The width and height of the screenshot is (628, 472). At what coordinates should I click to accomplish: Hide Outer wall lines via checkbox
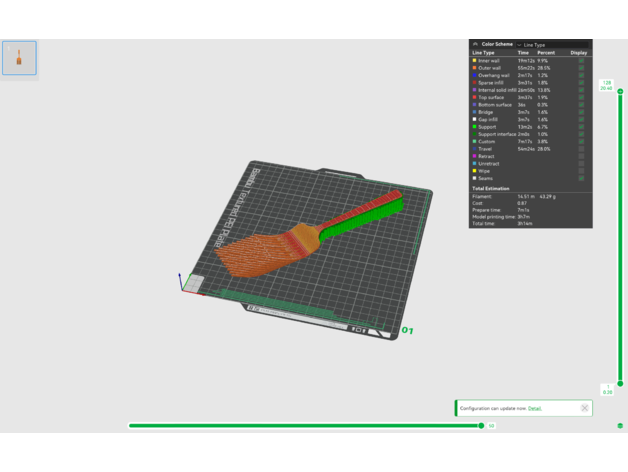[580, 68]
